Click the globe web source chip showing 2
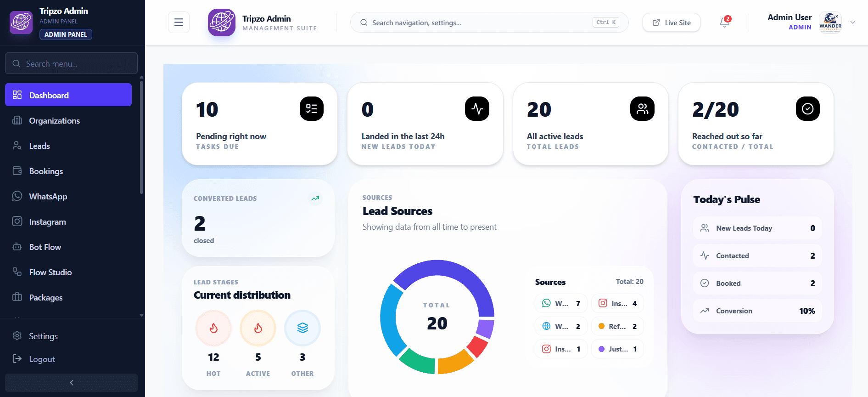The height and width of the screenshot is (397, 868). [x=561, y=326]
